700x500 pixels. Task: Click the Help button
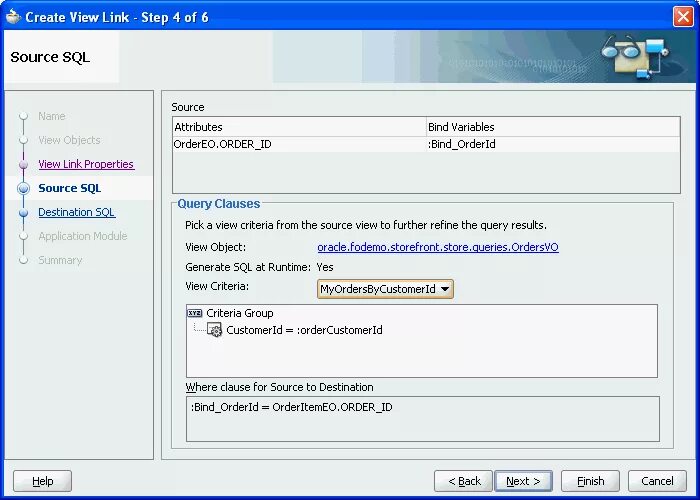pyautogui.click(x=42, y=481)
